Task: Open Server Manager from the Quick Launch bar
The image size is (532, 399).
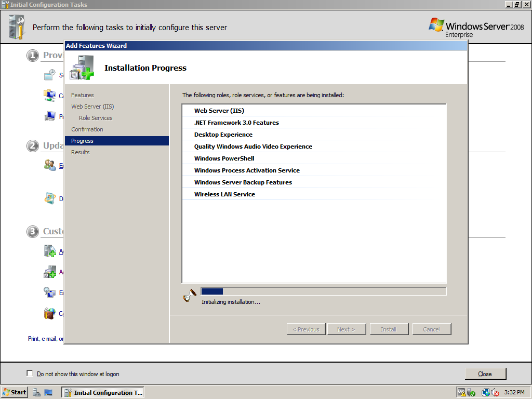Action: (37, 393)
